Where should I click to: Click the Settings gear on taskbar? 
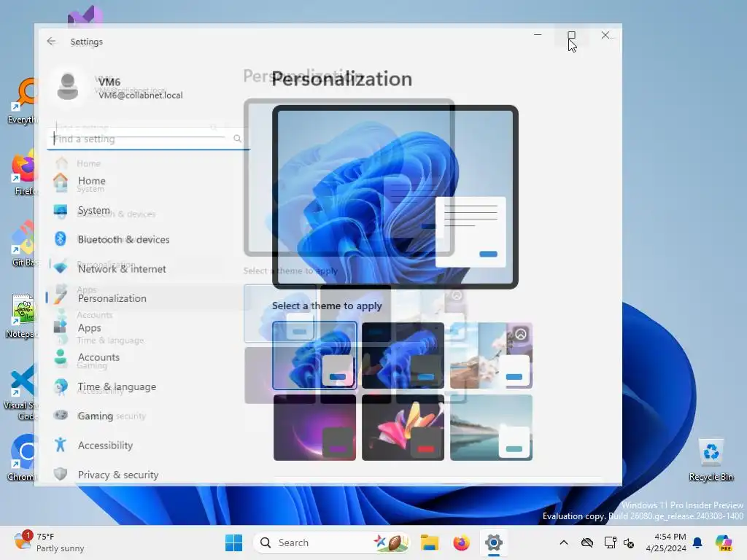coord(494,542)
